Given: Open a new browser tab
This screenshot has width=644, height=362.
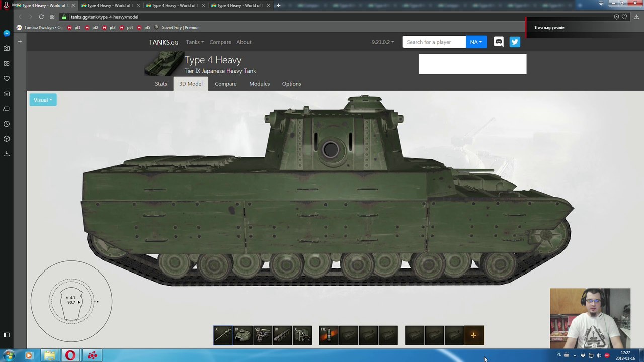Looking at the screenshot, I should click(278, 5).
